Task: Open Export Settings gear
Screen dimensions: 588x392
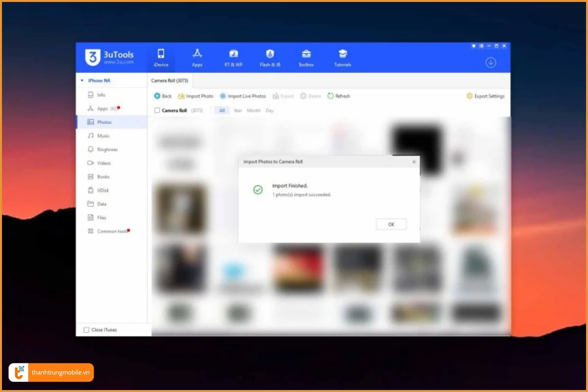Action: [469, 96]
